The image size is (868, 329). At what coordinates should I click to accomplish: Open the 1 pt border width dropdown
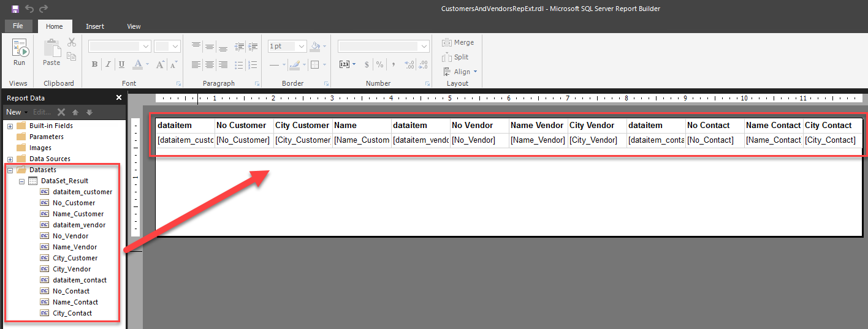[x=301, y=46]
